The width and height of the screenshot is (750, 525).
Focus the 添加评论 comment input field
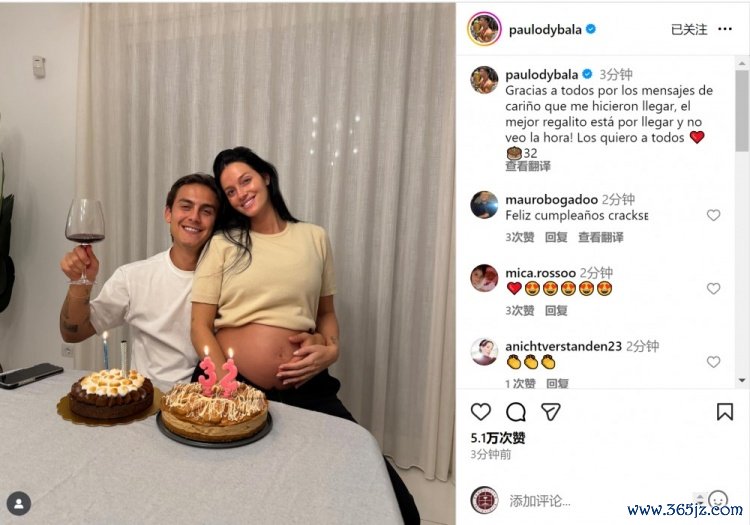pos(598,501)
